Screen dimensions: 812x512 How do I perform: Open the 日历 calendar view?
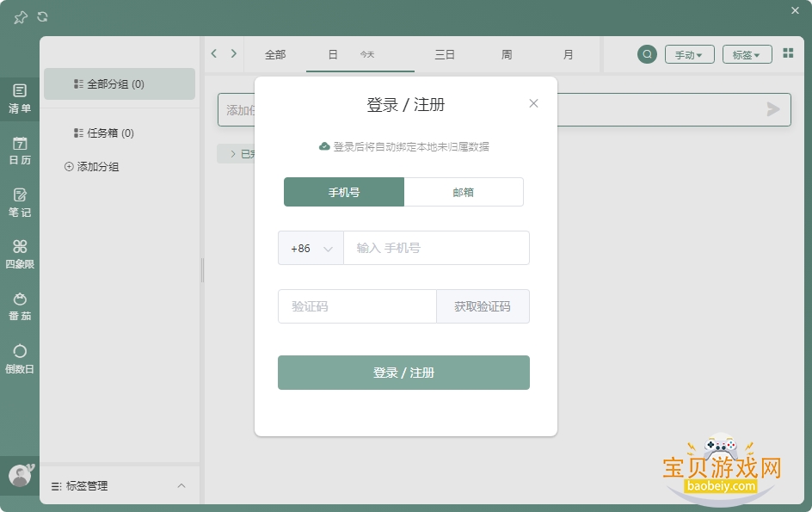coord(20,151)
